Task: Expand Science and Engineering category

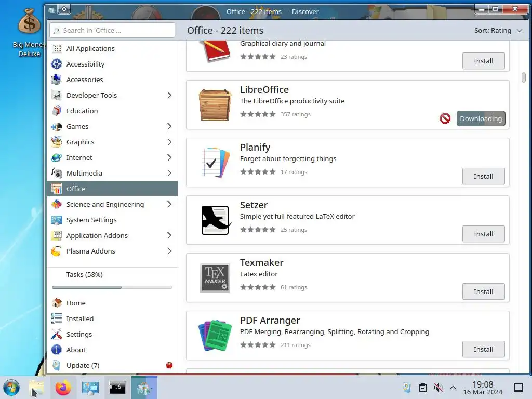Action: pyautogui.click(x=169, y=204)
